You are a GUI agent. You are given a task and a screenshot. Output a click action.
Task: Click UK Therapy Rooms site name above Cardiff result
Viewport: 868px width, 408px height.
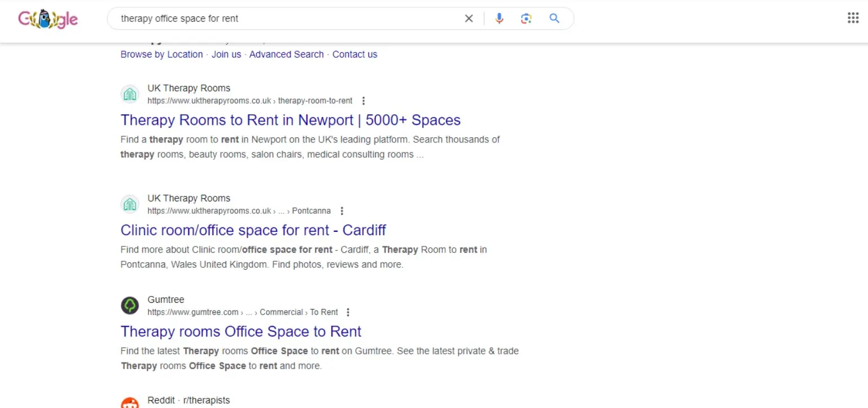tap(189, 199)
